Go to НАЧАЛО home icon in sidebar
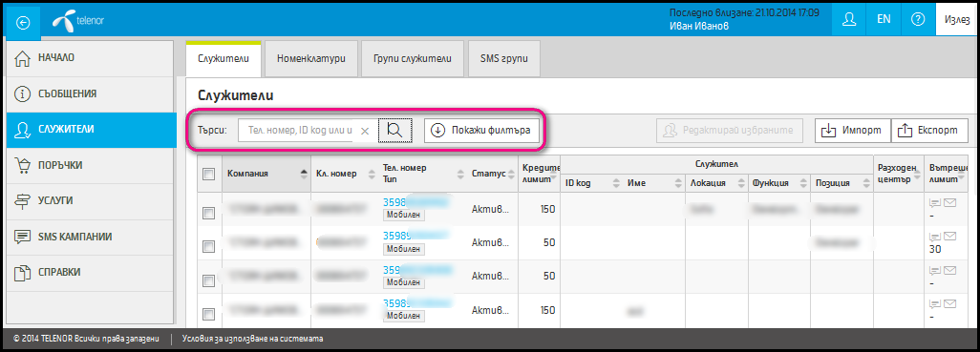The height and width of the screenshot is (352, 980). pos(22,58)
